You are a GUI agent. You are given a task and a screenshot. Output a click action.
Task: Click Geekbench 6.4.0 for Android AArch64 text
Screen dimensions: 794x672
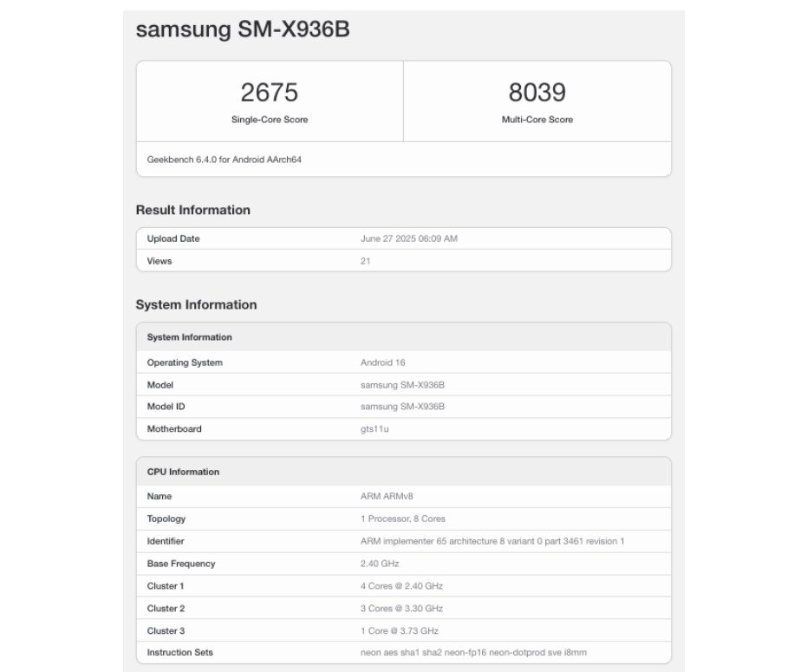pyautogui.click(x=225, y=160)
